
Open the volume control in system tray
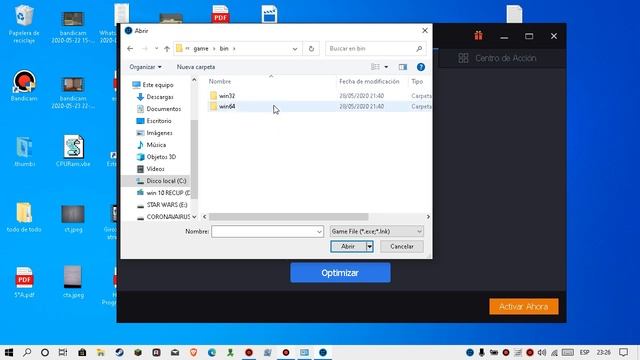click(x=542, y=352)
